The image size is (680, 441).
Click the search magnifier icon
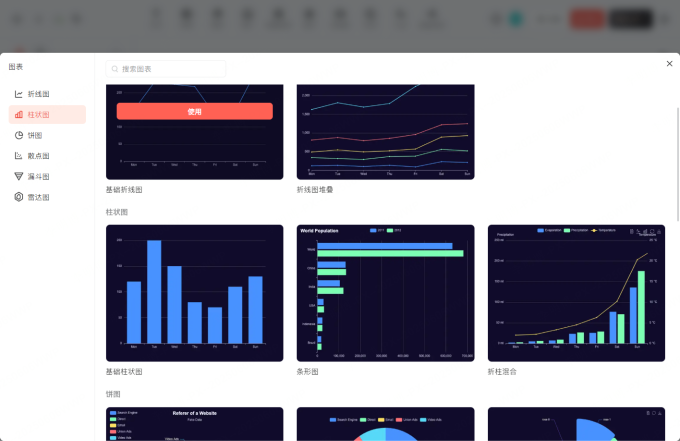pyautogui.click(x=115, y=69)
